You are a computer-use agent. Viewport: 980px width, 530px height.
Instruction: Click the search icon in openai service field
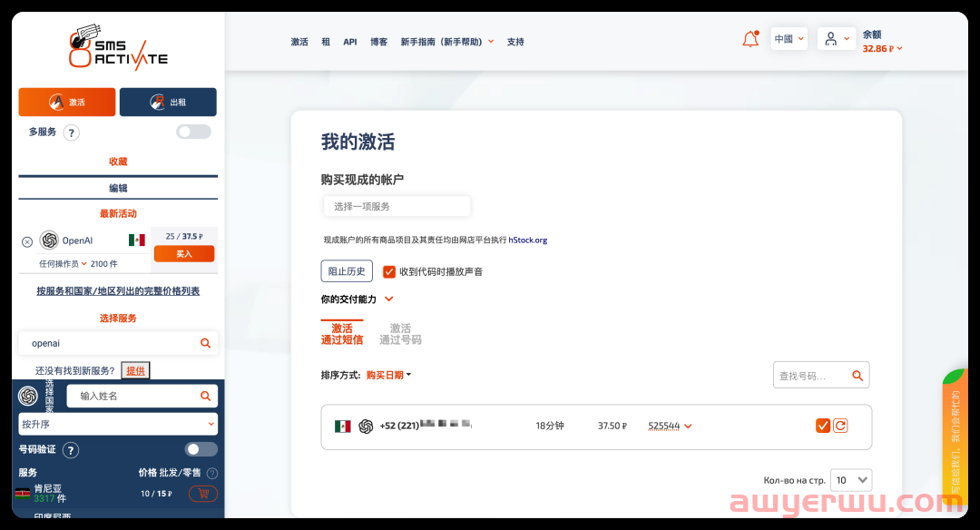point(205,343)
